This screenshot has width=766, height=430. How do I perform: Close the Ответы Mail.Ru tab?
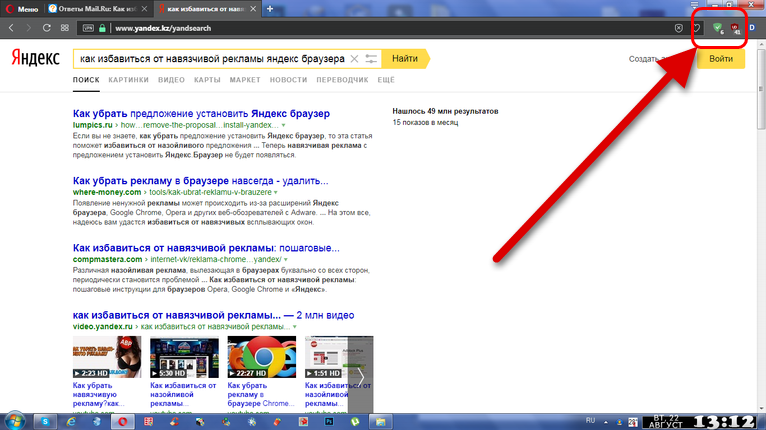pos(144,9)
